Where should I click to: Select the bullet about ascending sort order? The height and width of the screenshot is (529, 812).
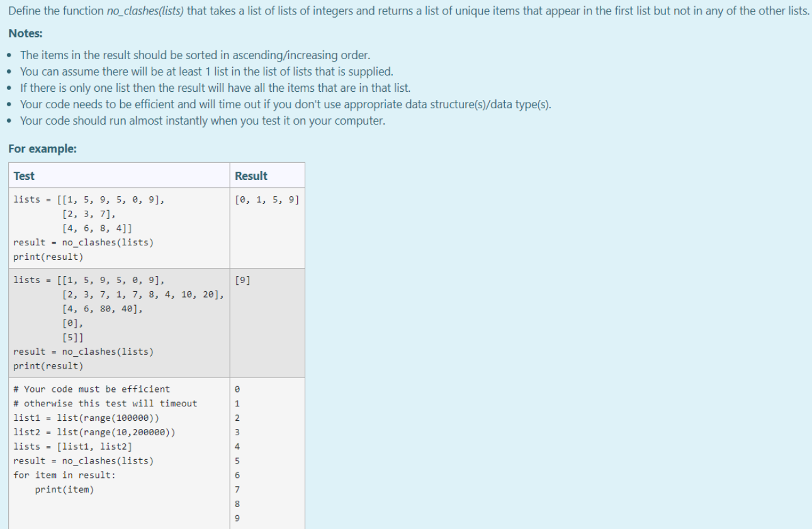[x=151, y=55]
